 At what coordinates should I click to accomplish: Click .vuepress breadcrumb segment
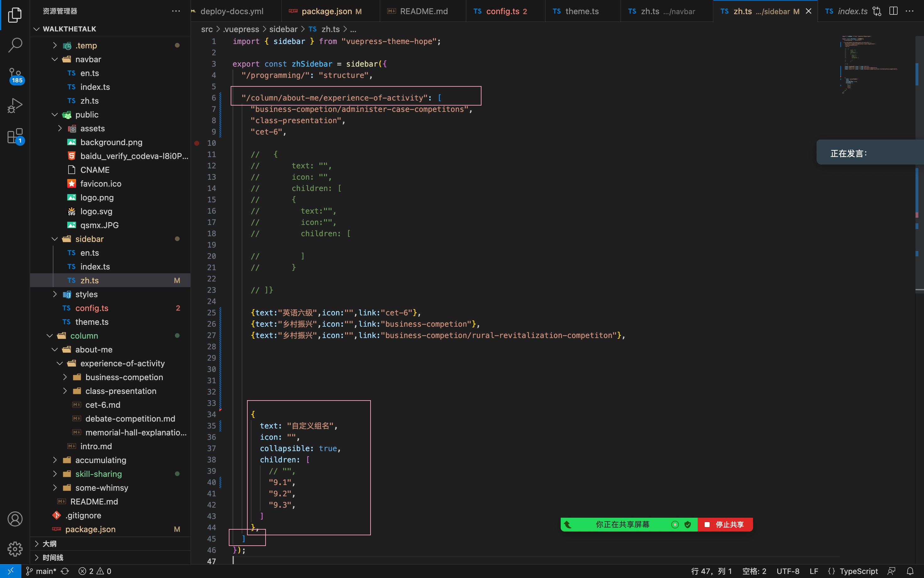coord(241,29)
